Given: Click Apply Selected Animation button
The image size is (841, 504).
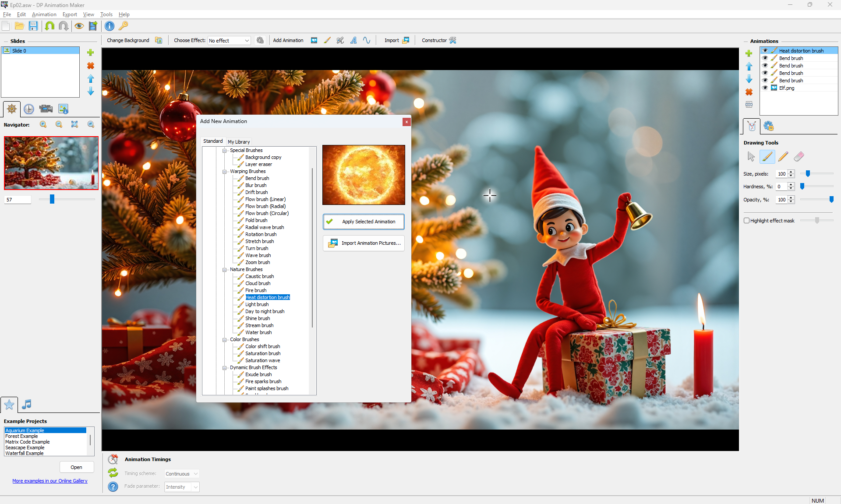Looking at the screenshot, I should 364,222.
